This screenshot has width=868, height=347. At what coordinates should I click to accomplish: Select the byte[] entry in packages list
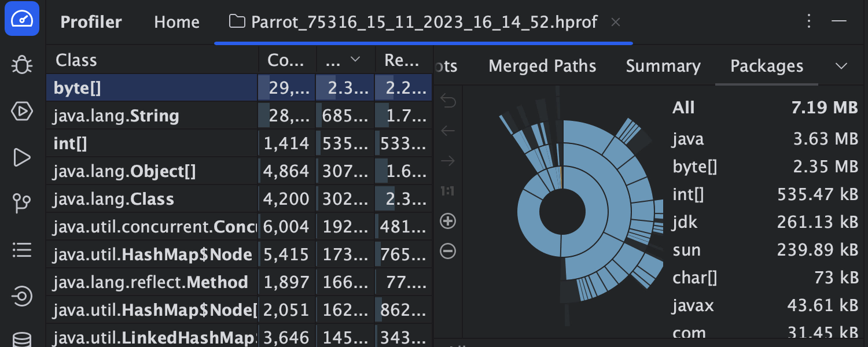(x=694, y=167)
